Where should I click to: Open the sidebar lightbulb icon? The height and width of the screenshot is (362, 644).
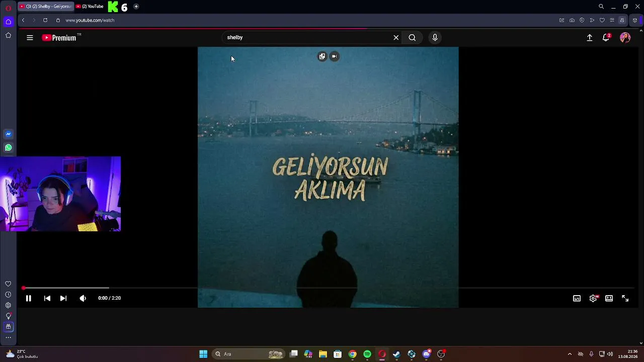(x=8, y=316)
